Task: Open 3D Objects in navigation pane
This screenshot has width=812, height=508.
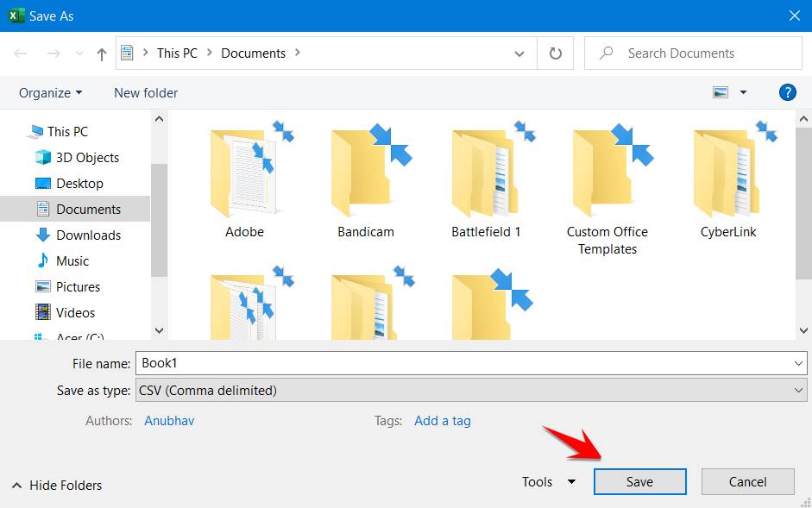Action: click(x=87, y=158)
